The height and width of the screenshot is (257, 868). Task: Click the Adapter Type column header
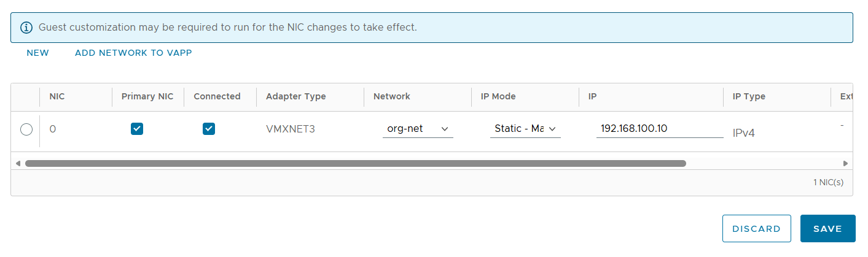295,96
